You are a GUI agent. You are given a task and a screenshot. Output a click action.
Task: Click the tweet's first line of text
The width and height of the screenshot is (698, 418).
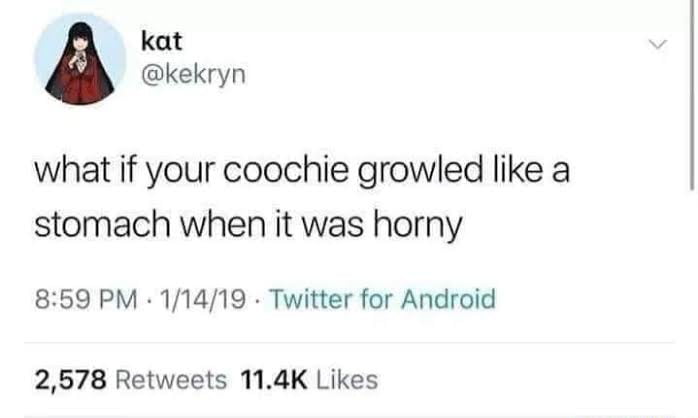pyautogui.click(x=302, y=171)
